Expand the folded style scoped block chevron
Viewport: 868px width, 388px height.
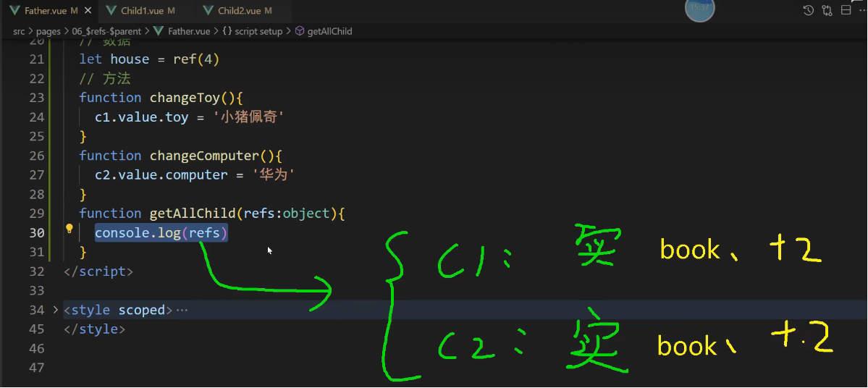pos(55,309)
